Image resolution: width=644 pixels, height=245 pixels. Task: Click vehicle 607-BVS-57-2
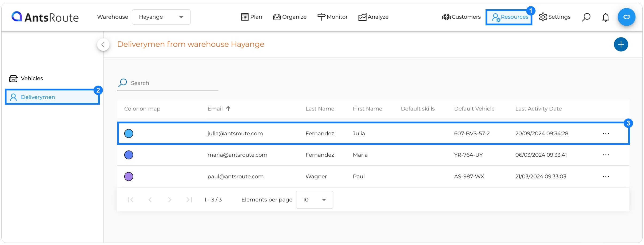point(472,133)
